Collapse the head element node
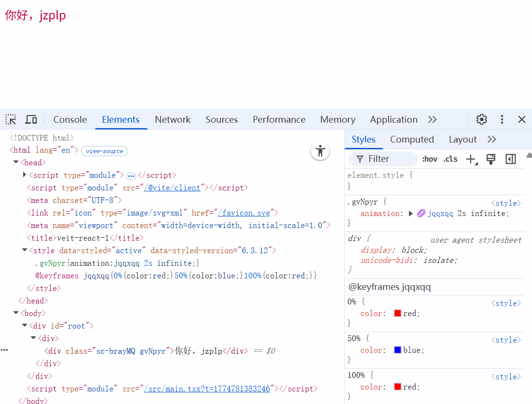Viewport: 532px width, 404px height. pyautogui.click(x=16, y=163)
